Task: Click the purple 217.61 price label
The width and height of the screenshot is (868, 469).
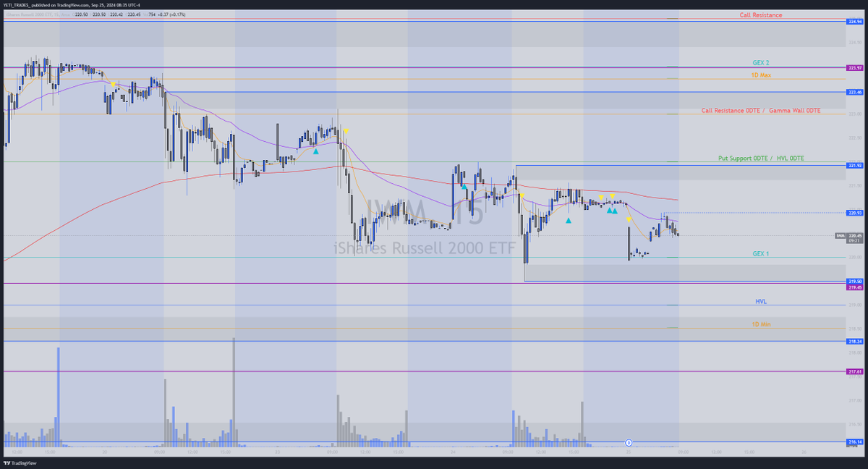Action: pyautogui.click(x=855, y=371)
